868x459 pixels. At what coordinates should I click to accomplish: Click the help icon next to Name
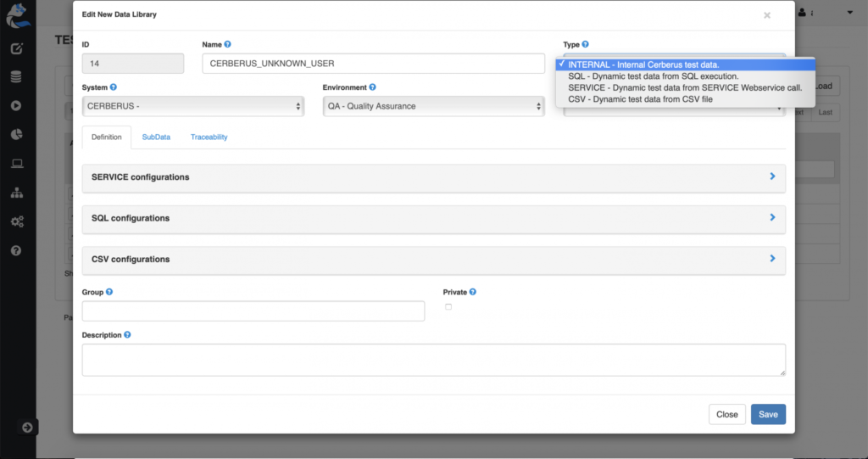point(227,44)
